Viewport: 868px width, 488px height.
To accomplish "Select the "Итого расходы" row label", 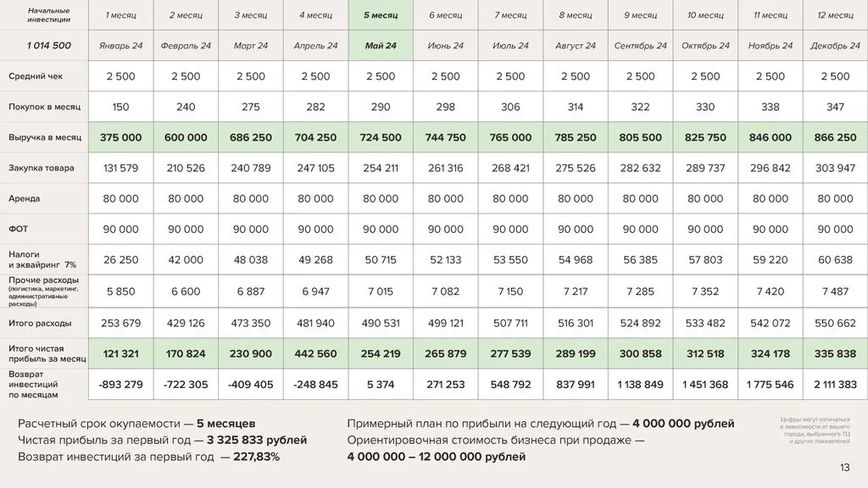I will click(40, 323).
